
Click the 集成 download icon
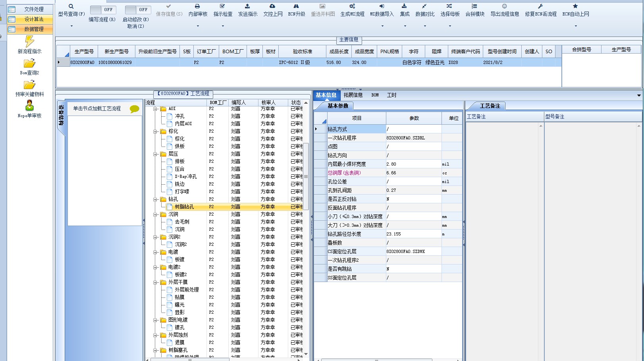click(404, 6)
